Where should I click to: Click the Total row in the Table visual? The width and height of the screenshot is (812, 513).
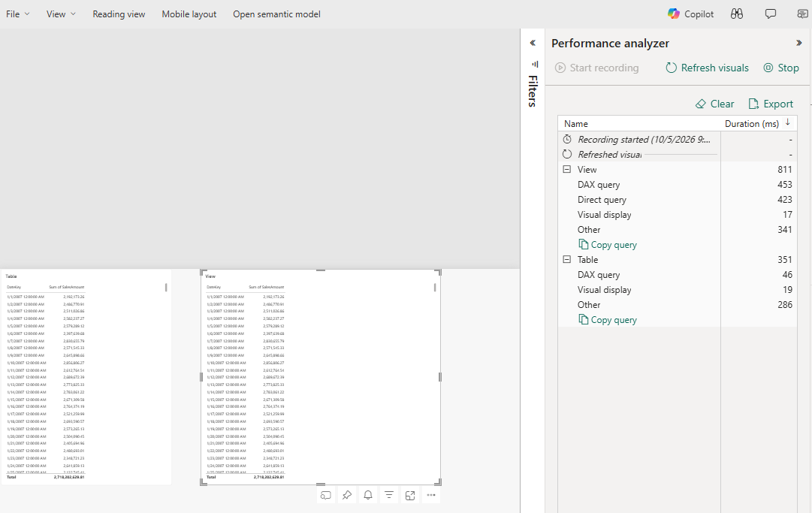point(45,477)
